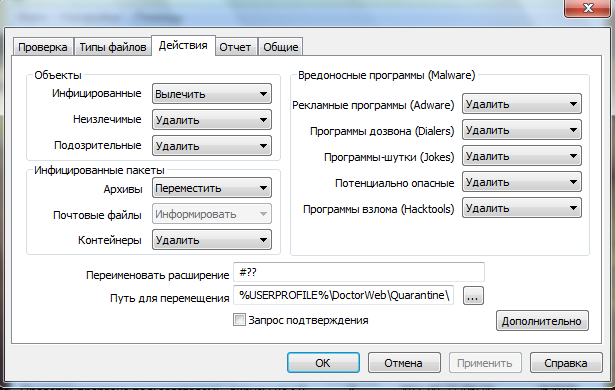The image size is (615, 390).
Task: Open the Дополнительно settings
Action: click(542, 321)
